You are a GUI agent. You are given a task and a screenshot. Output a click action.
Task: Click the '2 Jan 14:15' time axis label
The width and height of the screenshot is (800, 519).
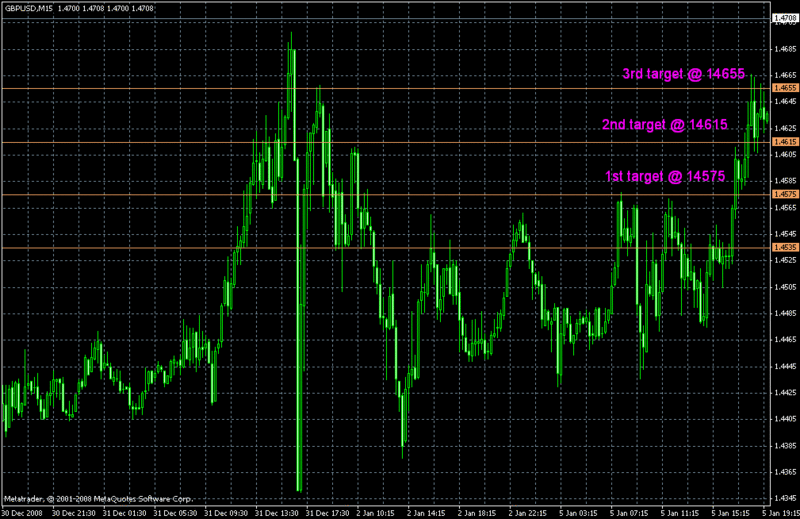[427, 513]
